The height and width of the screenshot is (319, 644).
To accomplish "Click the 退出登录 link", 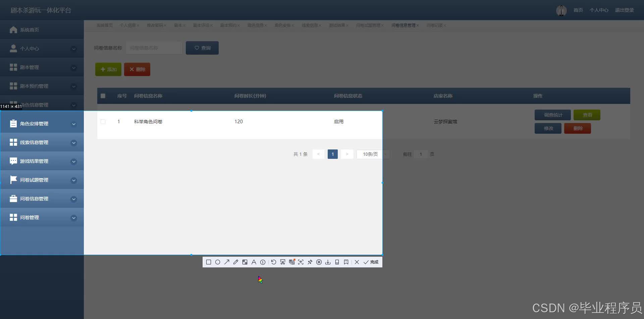I will pos(624,10).
